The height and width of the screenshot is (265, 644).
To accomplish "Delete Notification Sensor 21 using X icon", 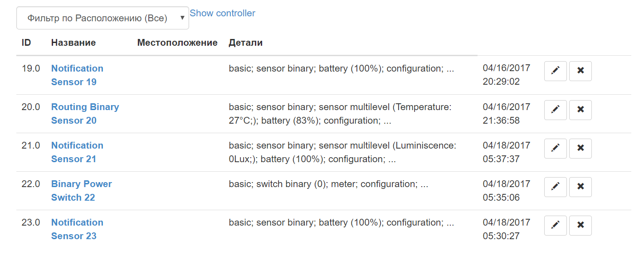I will point(580,148).
